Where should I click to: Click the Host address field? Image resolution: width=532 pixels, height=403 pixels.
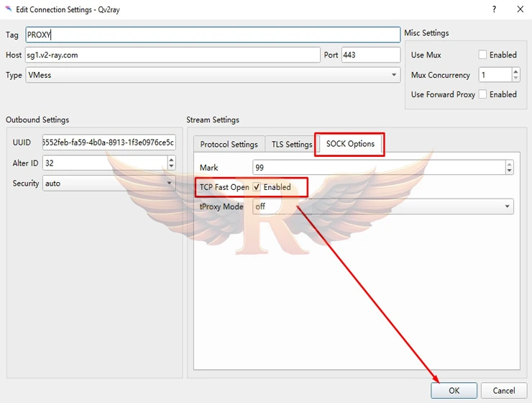173,55
